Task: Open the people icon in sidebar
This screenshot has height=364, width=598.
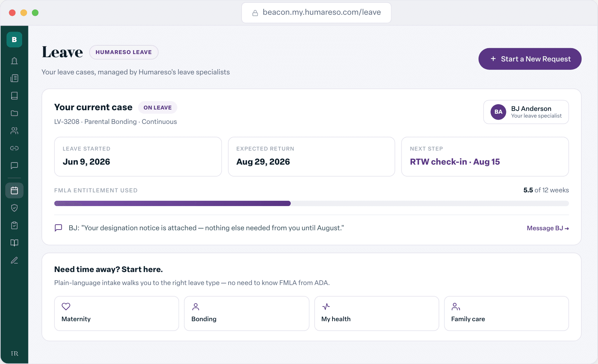Action: [14, 131]
